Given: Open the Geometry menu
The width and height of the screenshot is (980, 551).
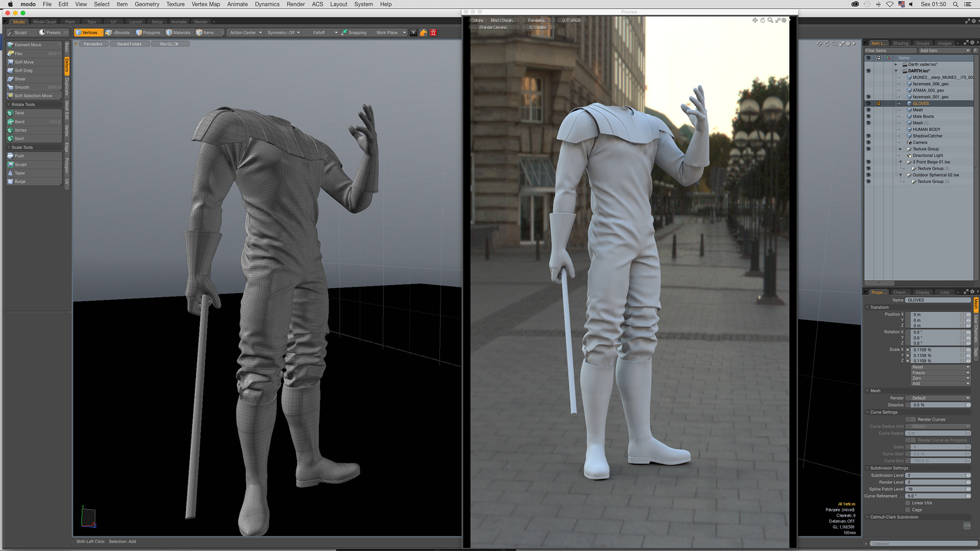Looking at the screenshot, I should 147,4.
